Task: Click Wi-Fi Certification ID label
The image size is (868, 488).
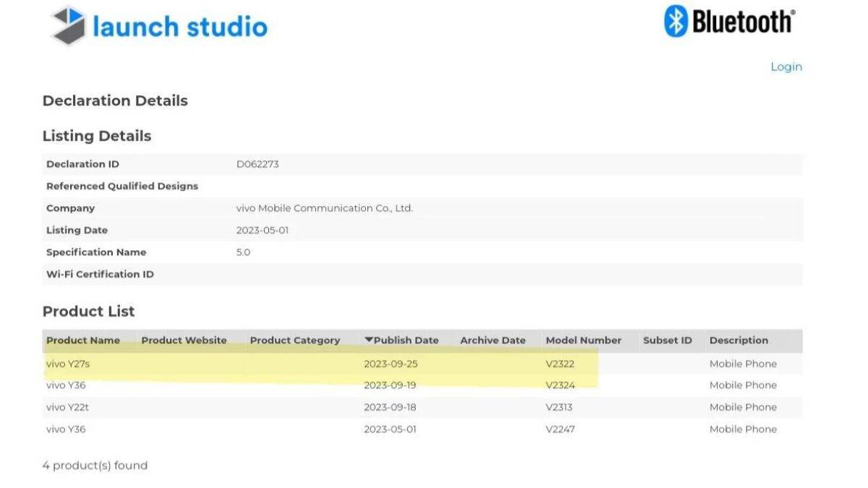Action: tap(100, 274)
